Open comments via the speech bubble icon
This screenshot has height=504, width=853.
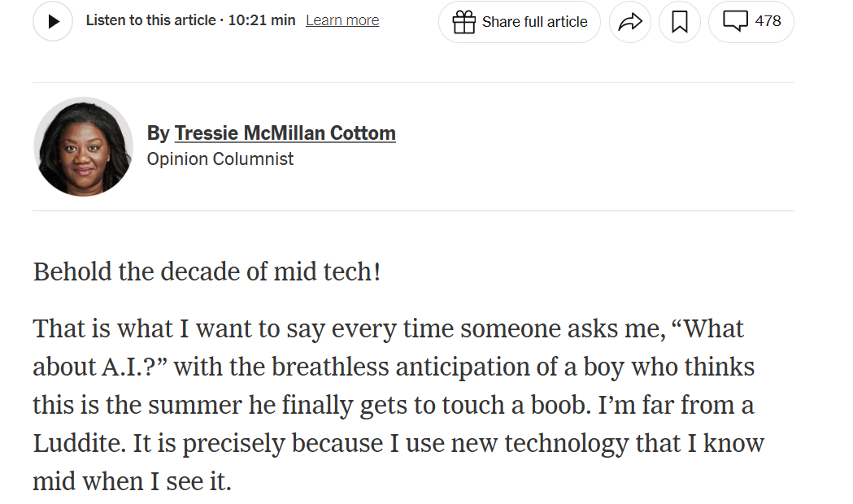(735, 21)
